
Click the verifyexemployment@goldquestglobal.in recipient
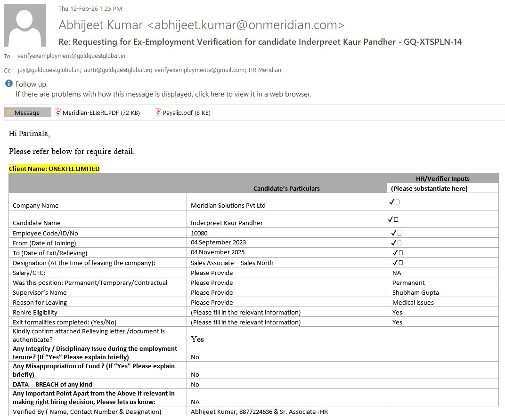pos(71,56)
